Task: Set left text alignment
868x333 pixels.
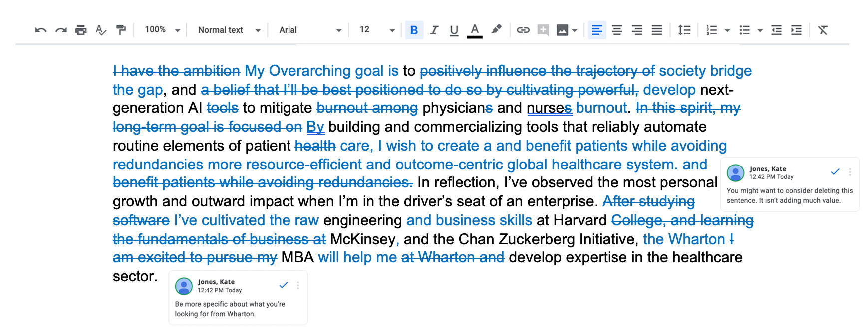Action: [x=597, y=30]
